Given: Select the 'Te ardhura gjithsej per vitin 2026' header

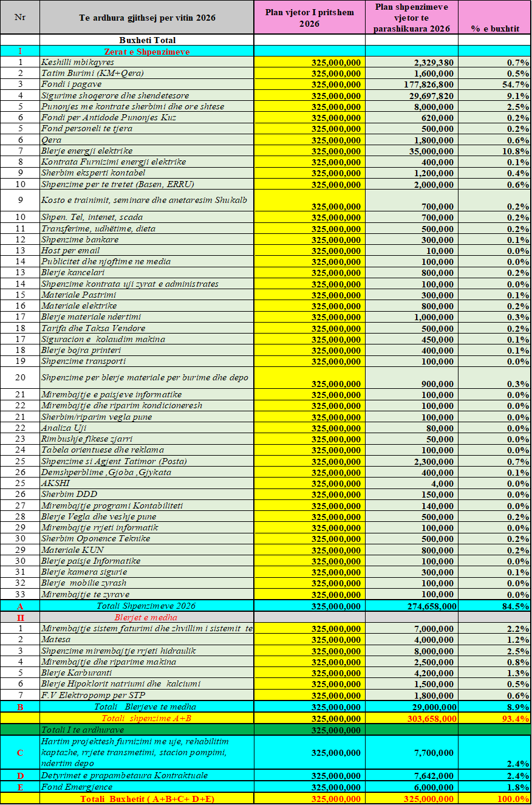Looking at the screenshot, I should (146, 17).
